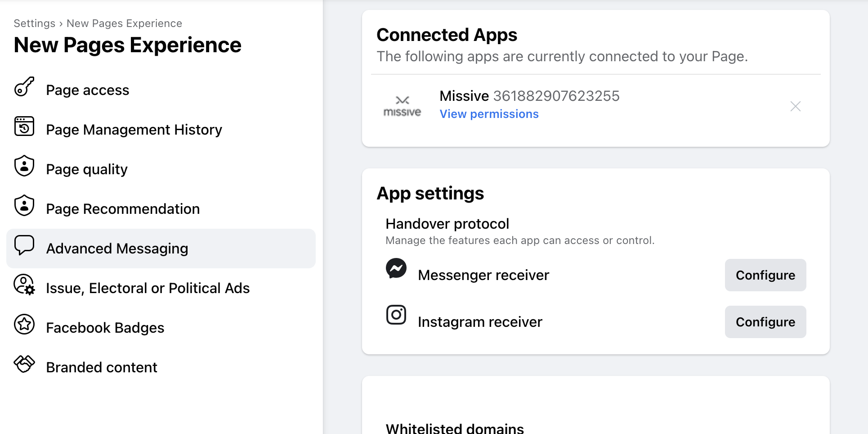This screenshot has width=868, height=434.
Task: Click the Messenger receiver icon
Action: (x=396, y=268)
